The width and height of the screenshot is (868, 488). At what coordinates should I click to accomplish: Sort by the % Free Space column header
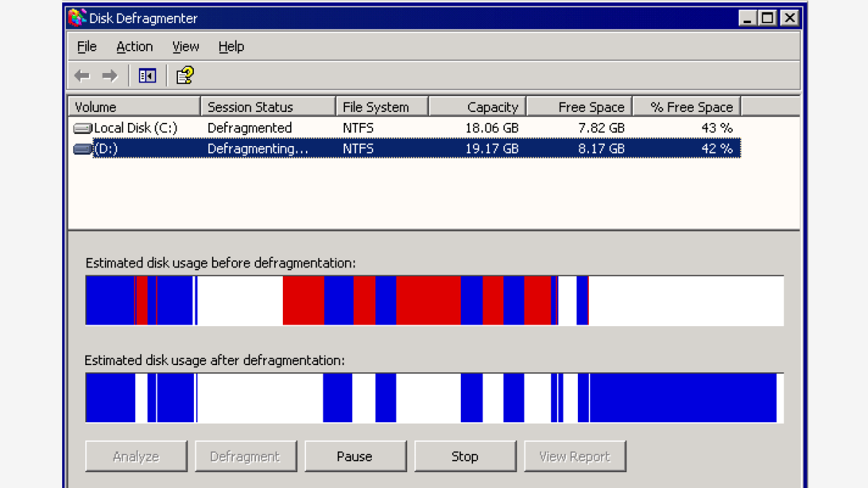687,107
